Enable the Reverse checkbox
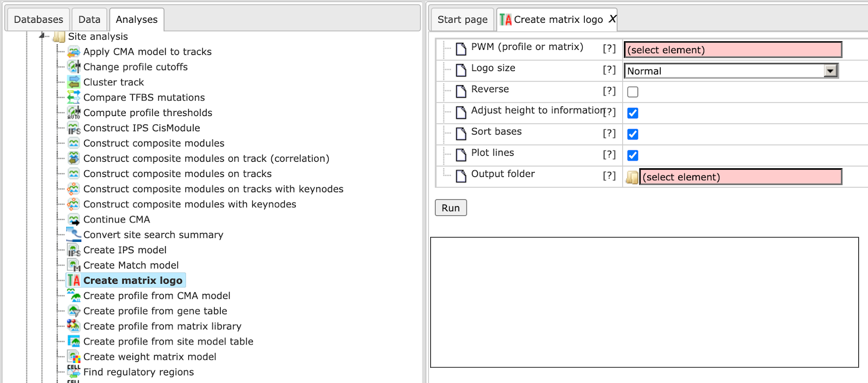868x383 pixels. coord(633,92)
